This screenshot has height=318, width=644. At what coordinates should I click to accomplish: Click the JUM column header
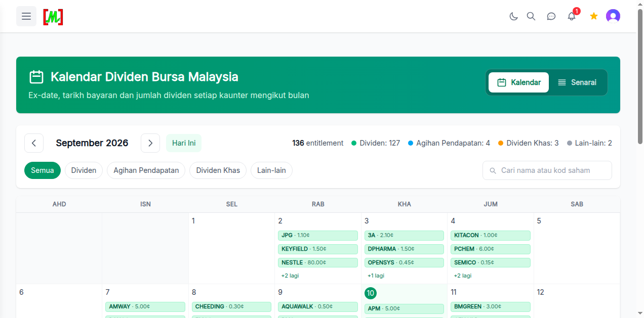click(x=491, y=204)
